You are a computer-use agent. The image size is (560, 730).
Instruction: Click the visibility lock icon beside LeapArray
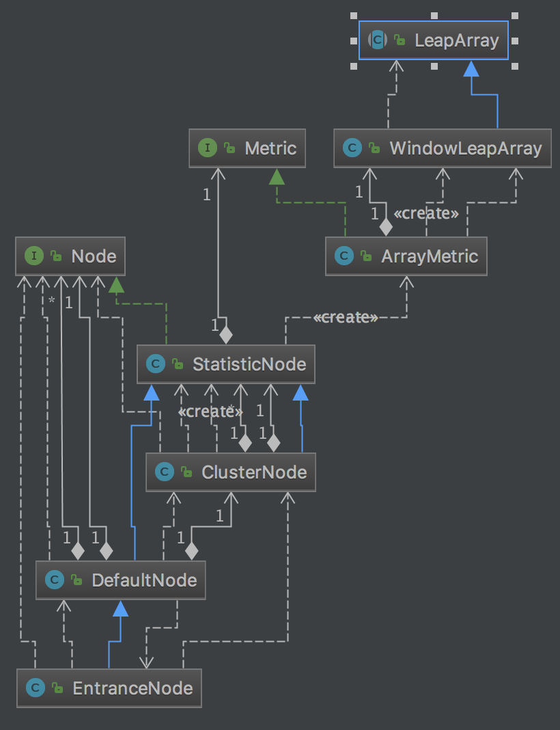(399, 40)
